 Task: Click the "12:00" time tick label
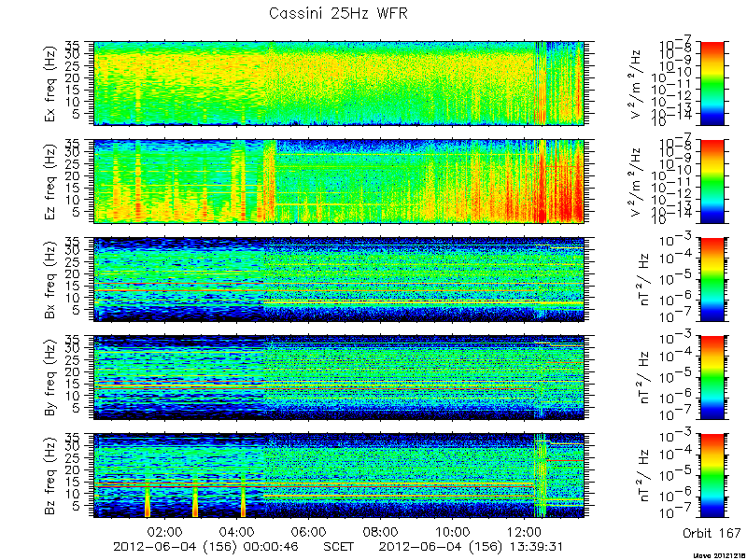coord(524,531)
